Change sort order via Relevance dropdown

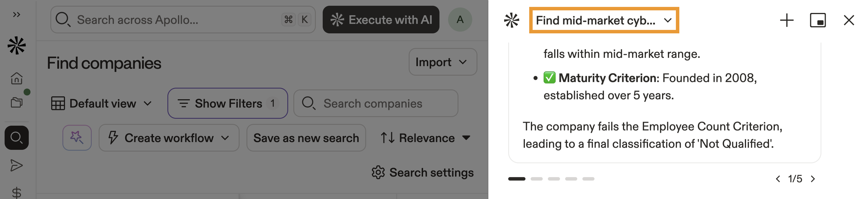(x=426, y=138)
